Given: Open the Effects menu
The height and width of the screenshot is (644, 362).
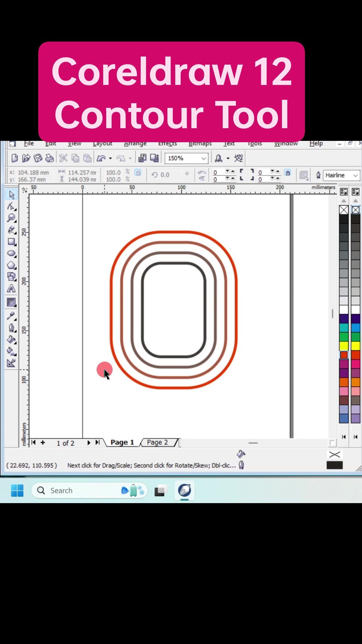Looking at the screenshot, I should coord(168,144).
